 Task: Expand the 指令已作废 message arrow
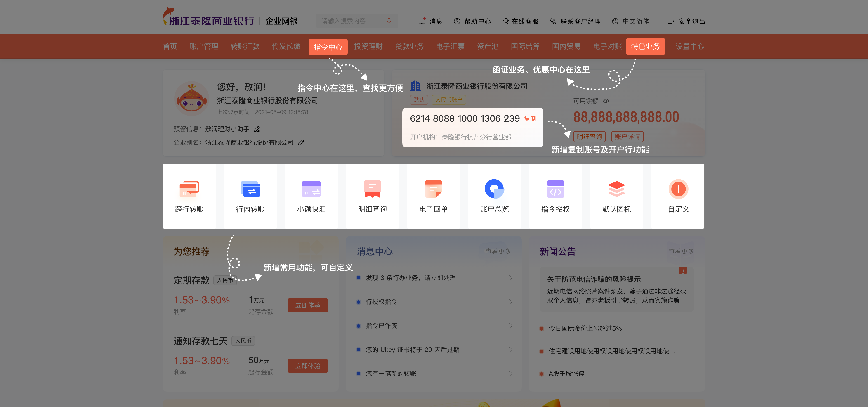[510, 325]
